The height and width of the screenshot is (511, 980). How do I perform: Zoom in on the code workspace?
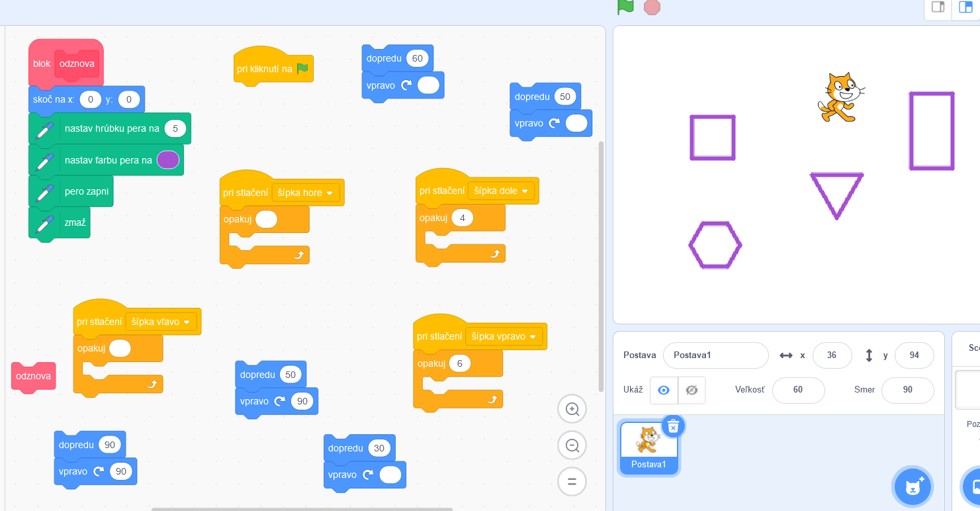572,410
